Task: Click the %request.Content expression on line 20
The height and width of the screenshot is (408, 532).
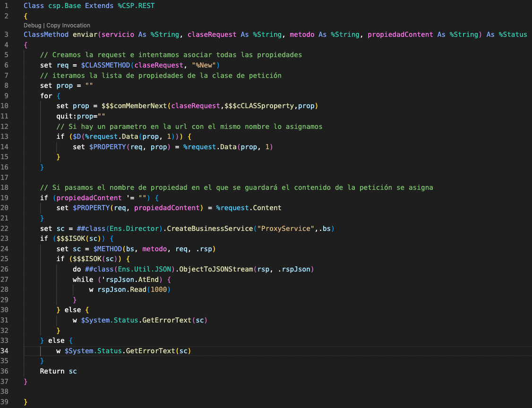Action: point(249,208)
